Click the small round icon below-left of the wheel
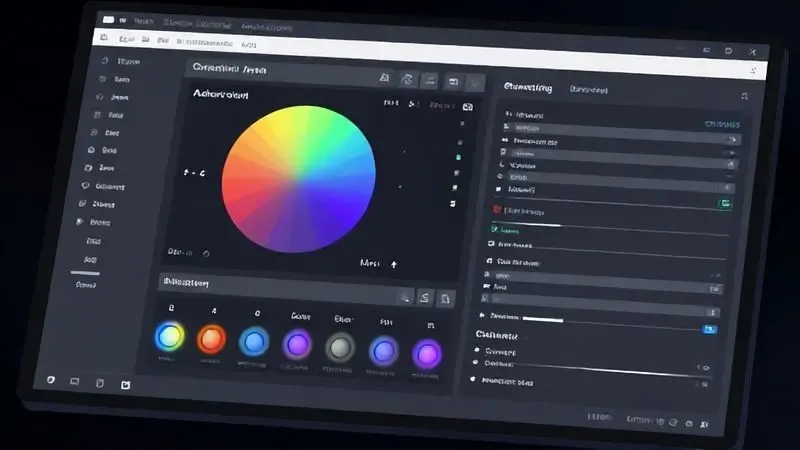The image size is (800, 450). pos(206,253)
